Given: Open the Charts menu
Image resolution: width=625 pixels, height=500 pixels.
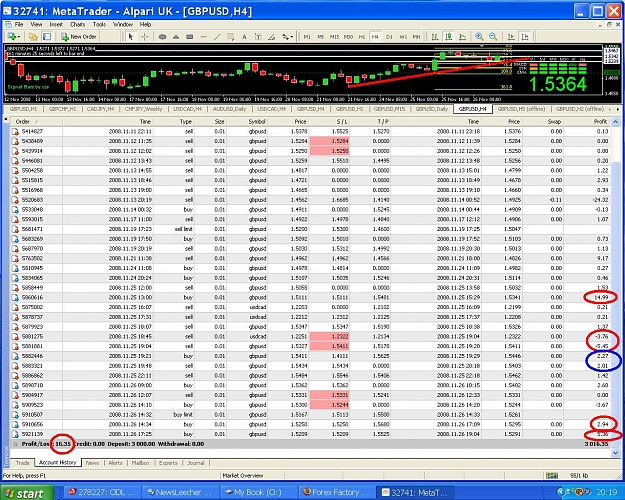Looking at the screenshot, I should 77,24.
